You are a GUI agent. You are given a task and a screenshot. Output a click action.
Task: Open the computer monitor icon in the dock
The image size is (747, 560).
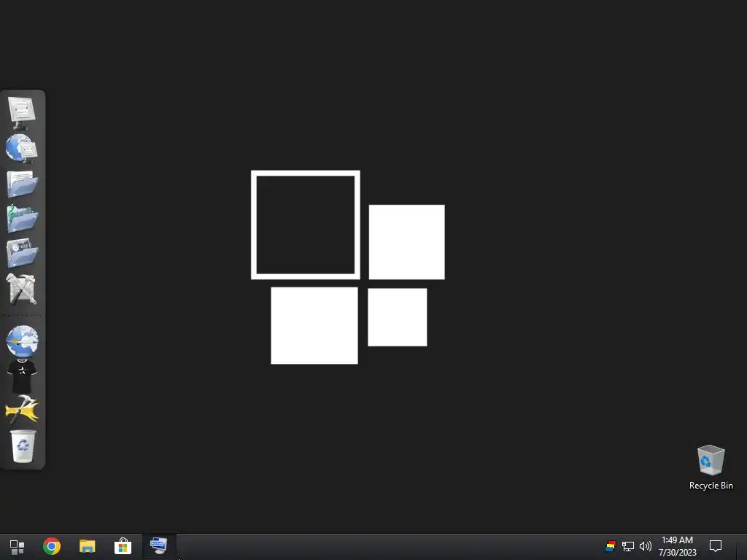[x=22, y=113]
